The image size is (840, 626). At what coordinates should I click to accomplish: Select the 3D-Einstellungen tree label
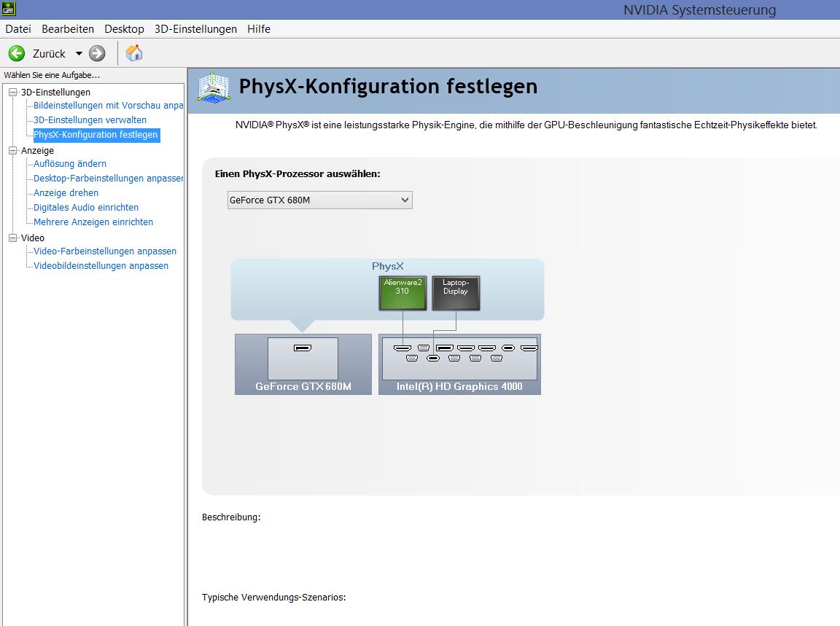click(x=55, y=92)
